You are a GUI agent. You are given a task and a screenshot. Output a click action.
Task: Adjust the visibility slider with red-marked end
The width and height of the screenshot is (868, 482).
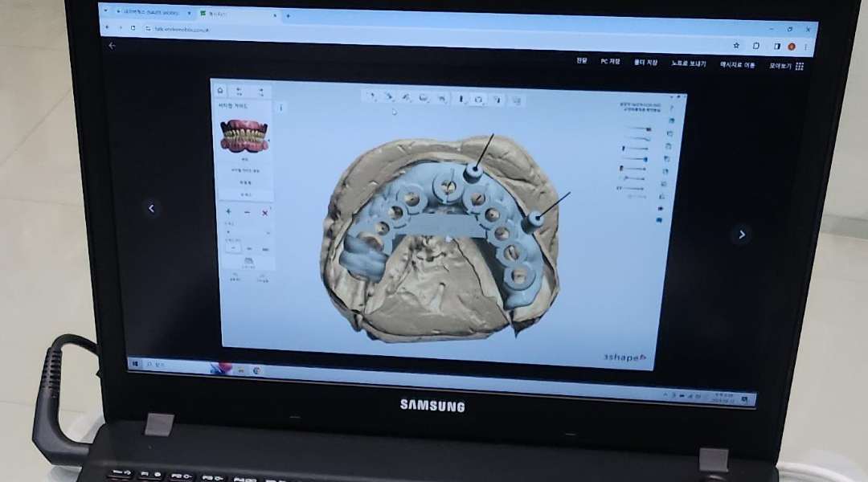point(633,168)
